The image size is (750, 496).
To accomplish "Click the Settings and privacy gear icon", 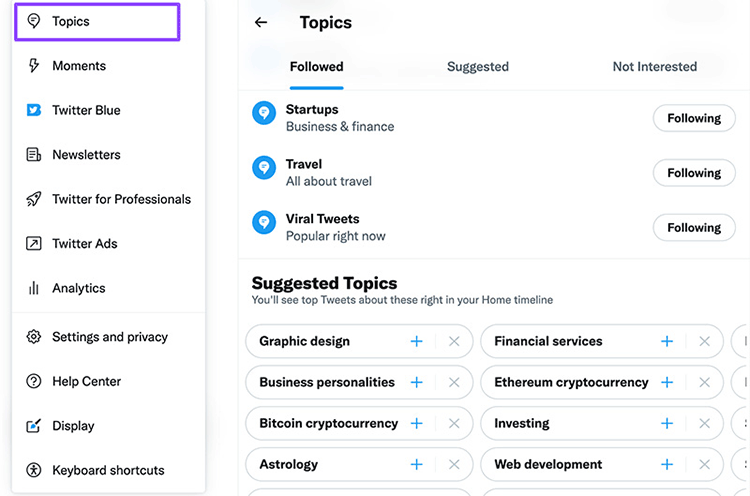I will (34, 337).
